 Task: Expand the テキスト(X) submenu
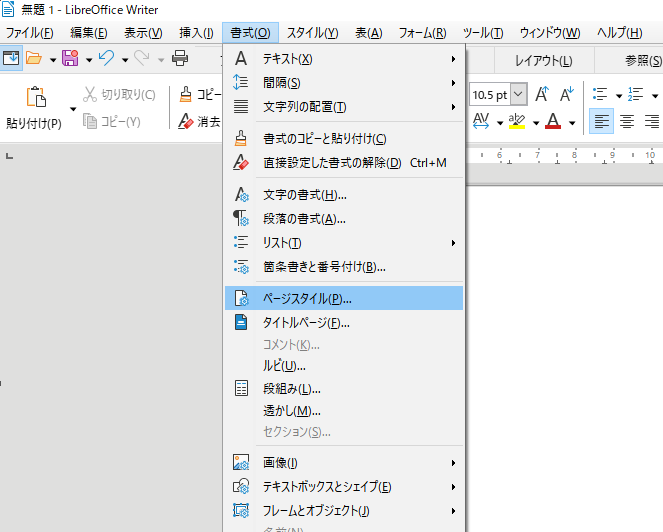click(344, 59)
